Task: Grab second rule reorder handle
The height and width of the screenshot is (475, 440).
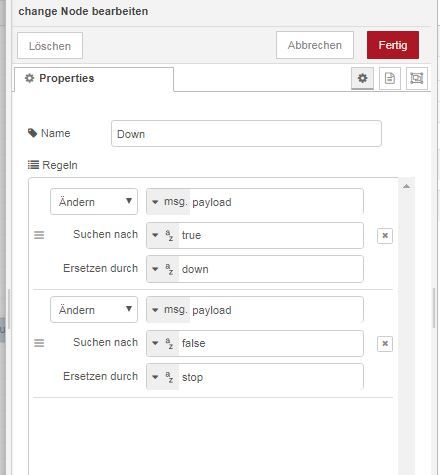Action: pyautogui.click(x=39, y=343)
